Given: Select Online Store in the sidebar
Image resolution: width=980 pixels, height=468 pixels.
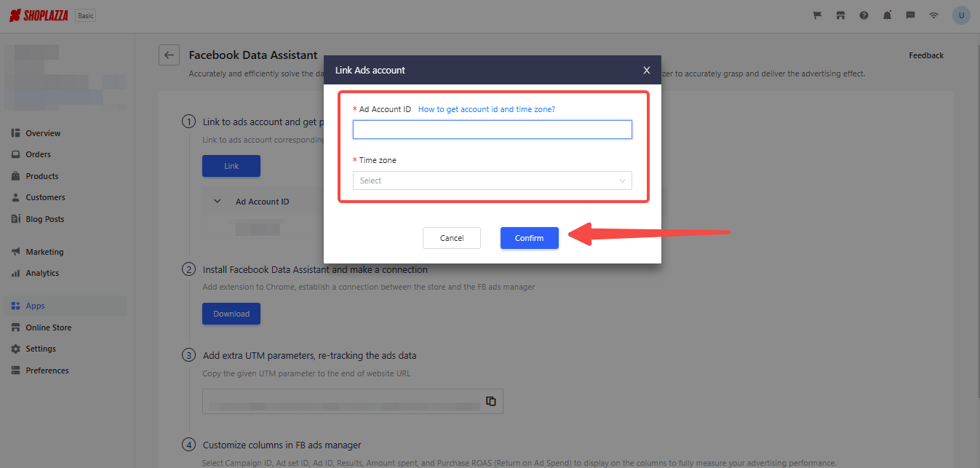Looking at the screenshot, I should 48,328.
